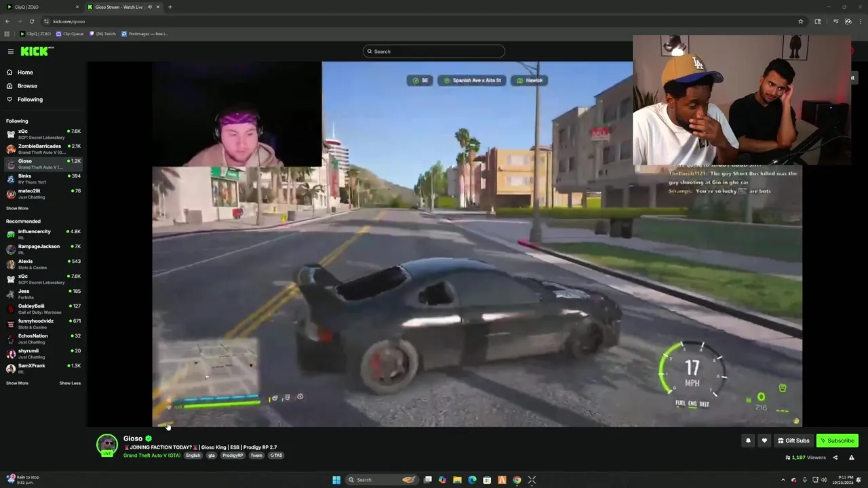Open xQc in the Following list
Image resolution: width=868 pixels, height=488 pixels.
tap(43, 134)
